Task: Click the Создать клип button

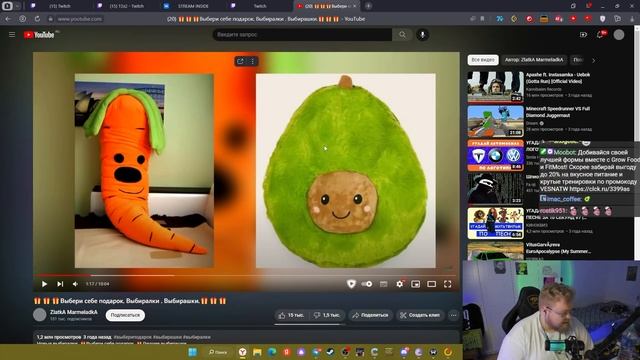Action: tap(420, 315)
